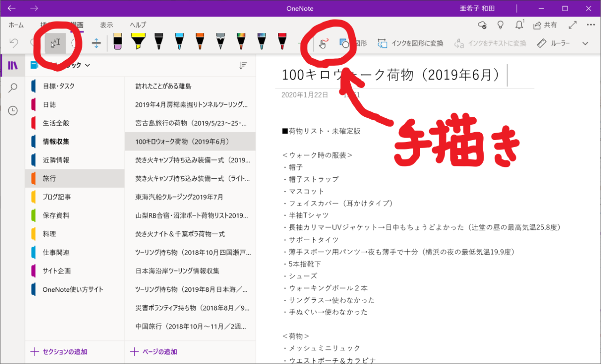Select the object select or text input tool
601x364 pixels.
click(55, 44)
